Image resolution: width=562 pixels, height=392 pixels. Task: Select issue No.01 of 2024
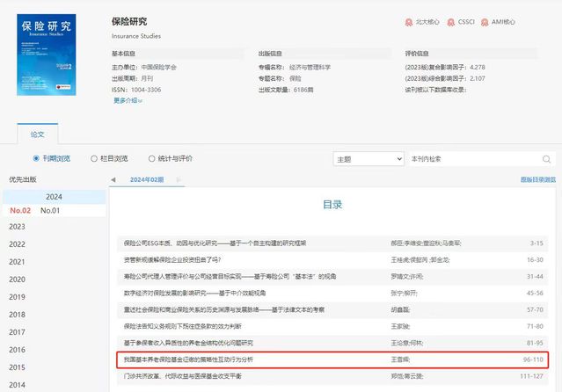tap(50, 211)
